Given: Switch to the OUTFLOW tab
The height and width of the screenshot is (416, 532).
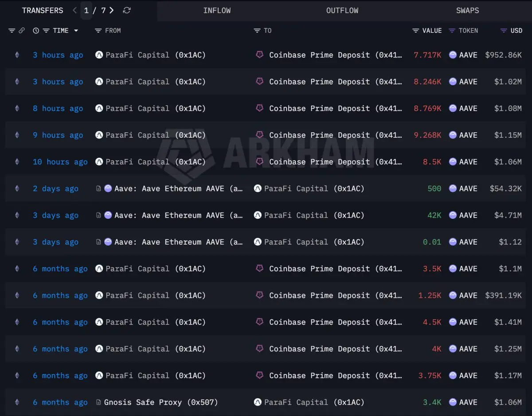Looking at the screenshot, I should [x=342, y=11].
